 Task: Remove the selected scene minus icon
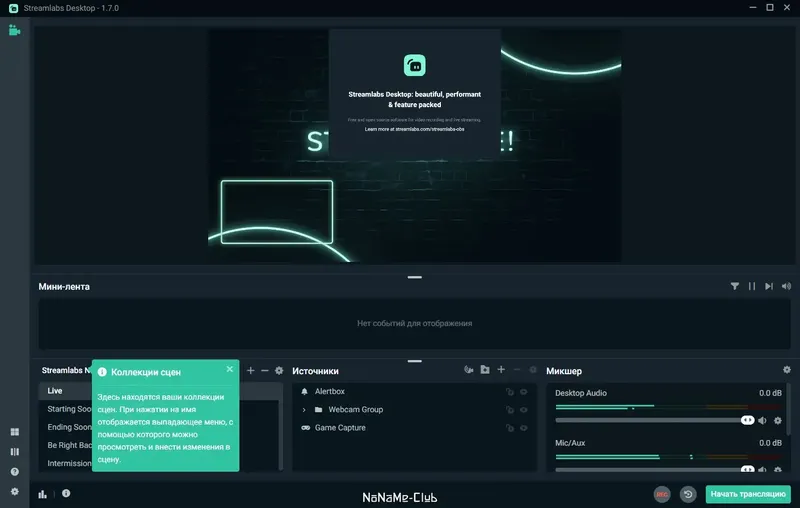click(x=265, y=370)
